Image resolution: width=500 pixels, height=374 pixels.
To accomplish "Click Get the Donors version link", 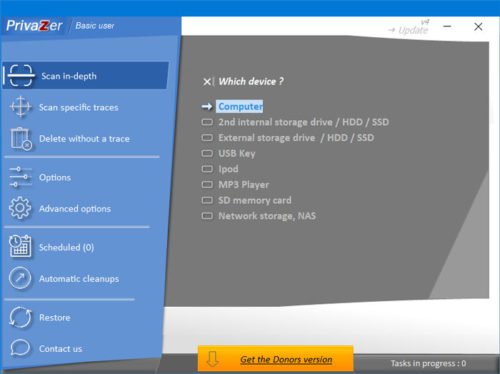I will click(286, 359).
